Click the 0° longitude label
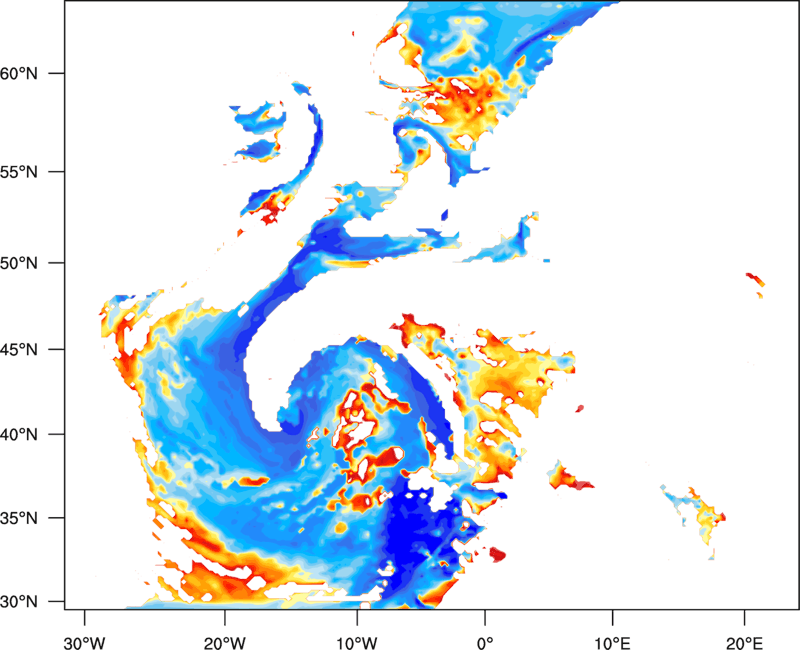 (x=485, y=643)
